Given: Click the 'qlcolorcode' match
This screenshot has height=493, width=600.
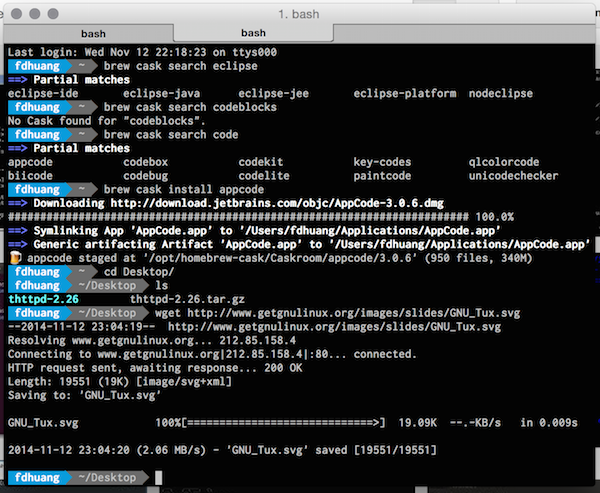Looking at the screenshot, I should tap(504, 162).
